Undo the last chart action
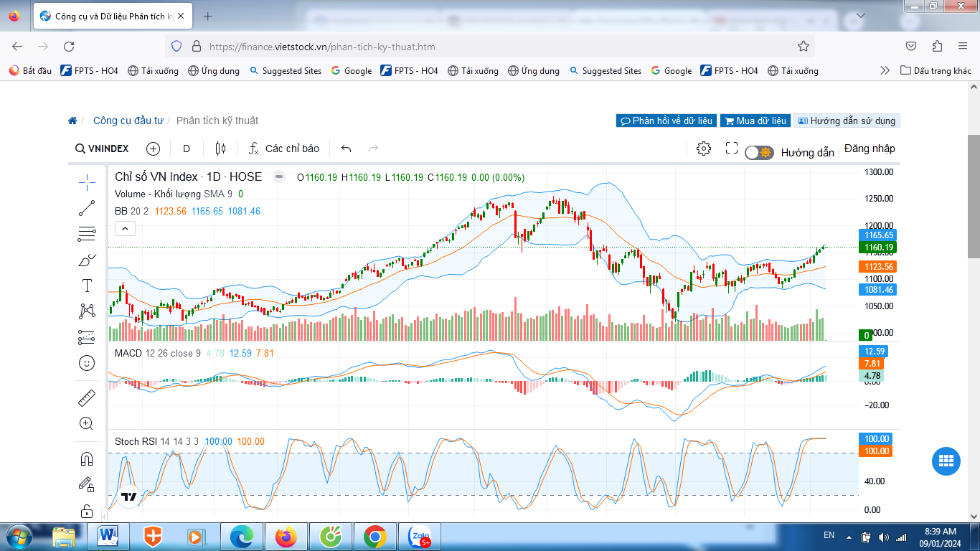 347,149
